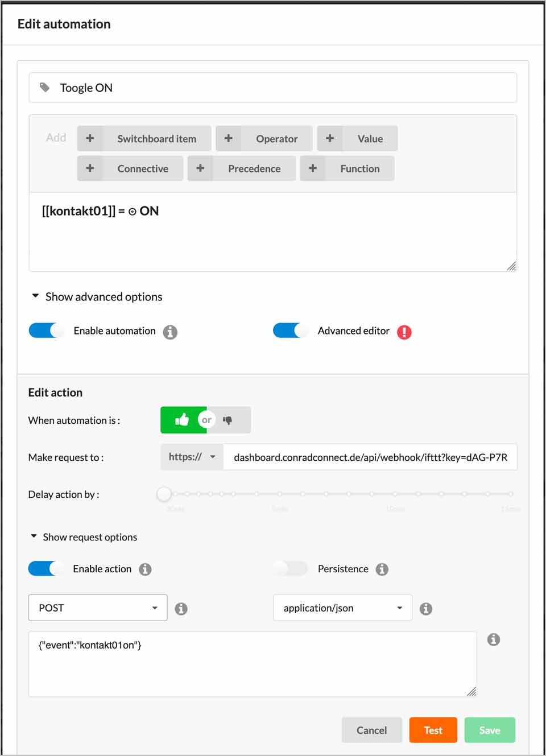Click the [[kontakt01]] expression editor

point(273,232)
